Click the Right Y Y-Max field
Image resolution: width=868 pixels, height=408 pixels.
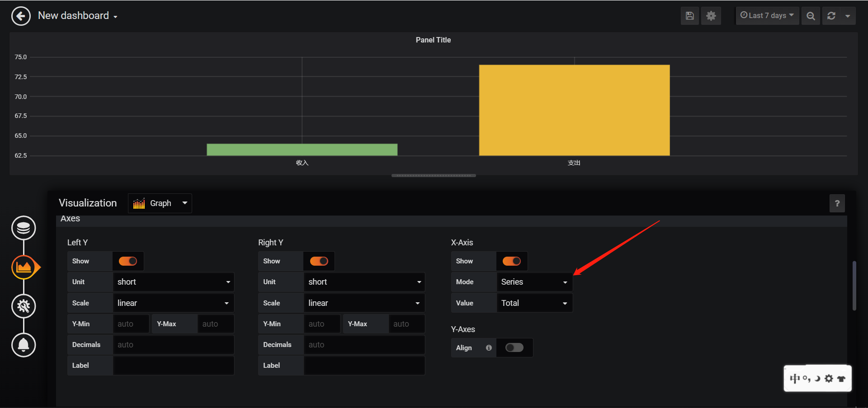coord(407,324)
